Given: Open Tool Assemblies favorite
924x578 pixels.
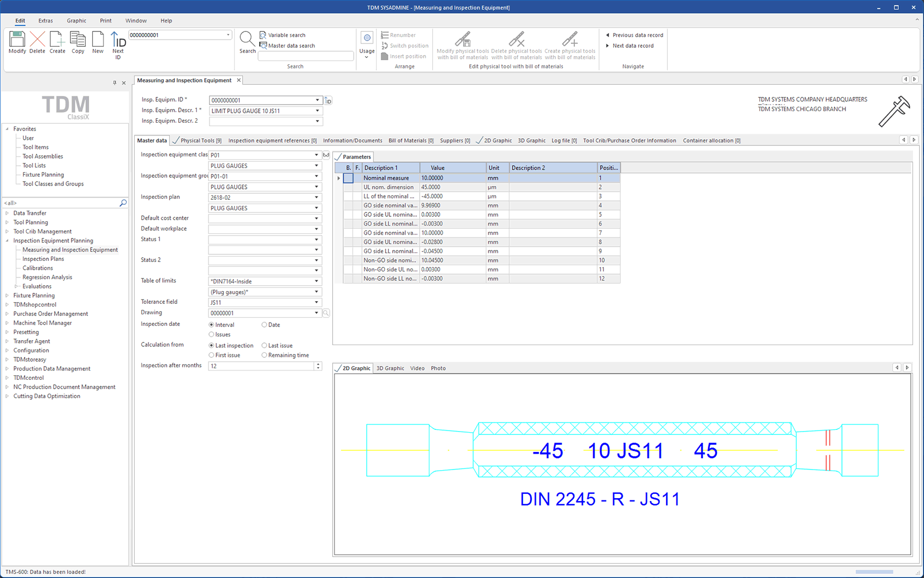Looking at the screenshot, I should 43,156.
